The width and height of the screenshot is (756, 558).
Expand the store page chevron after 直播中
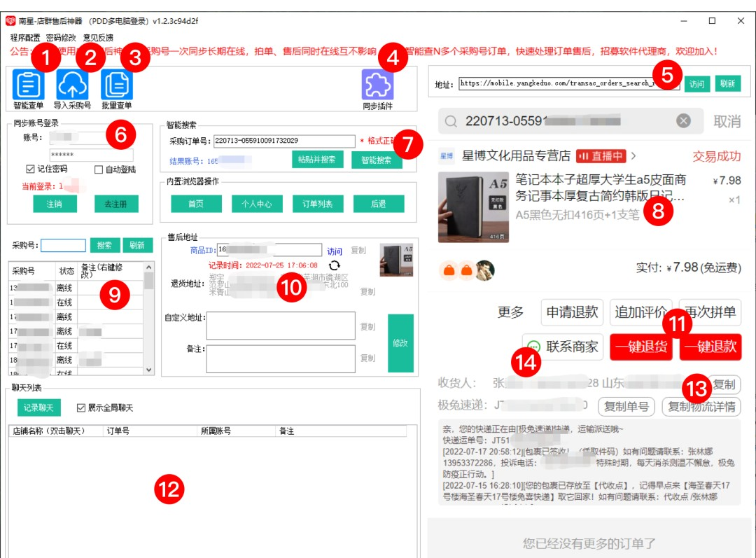(633, 156)
